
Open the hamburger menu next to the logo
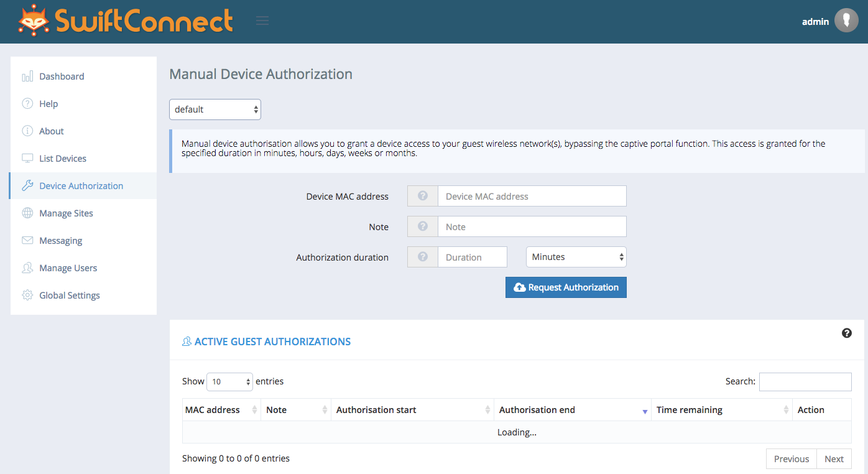[x=262, y=20]
